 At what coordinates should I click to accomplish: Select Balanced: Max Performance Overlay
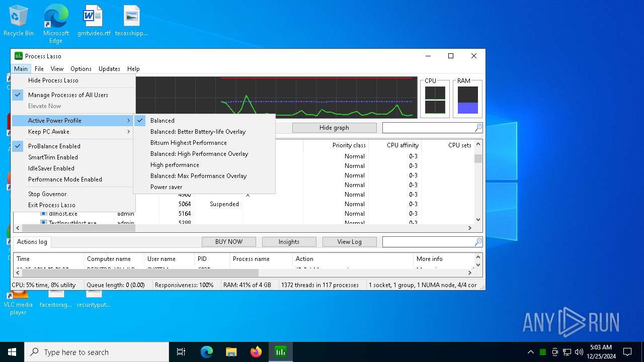point(204,176)
